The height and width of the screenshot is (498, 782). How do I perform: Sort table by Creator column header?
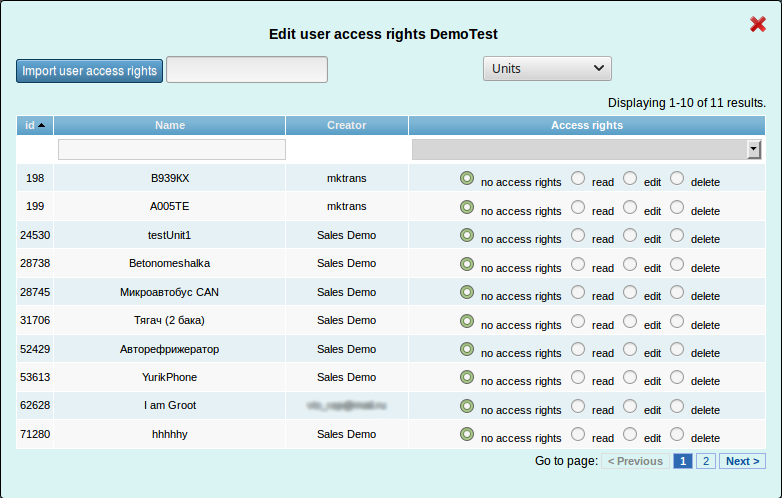346,126
